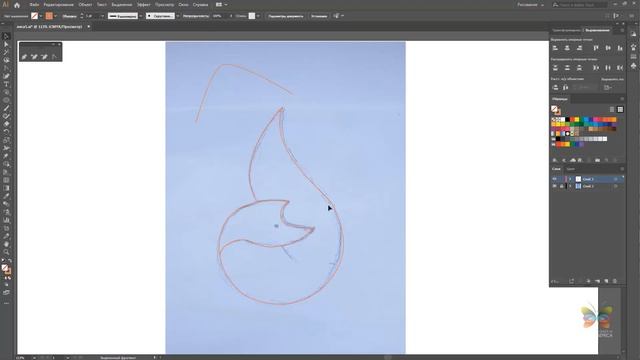This screenshot has width=640, height=360.
Task: Target the bottom layer using its circle
Action: pyautogui.click(x=616, y=186)
